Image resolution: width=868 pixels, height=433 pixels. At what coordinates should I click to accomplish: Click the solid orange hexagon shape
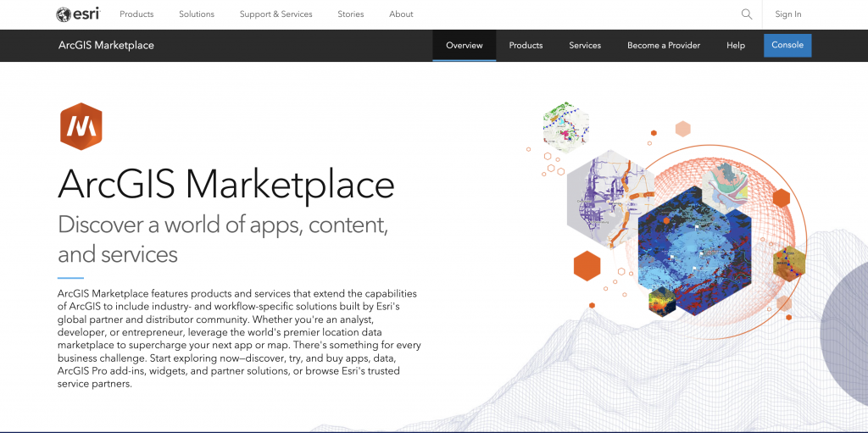[587, 265]
